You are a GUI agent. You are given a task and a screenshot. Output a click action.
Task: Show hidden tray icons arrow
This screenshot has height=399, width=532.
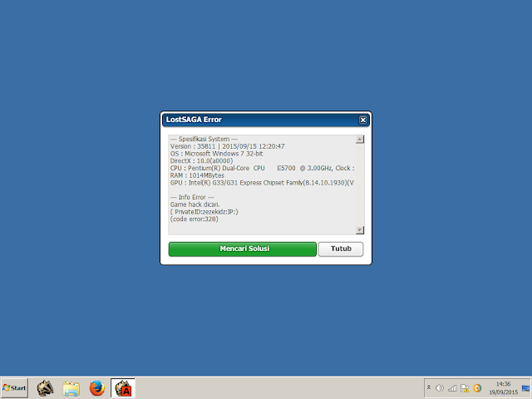coord(429,387)
